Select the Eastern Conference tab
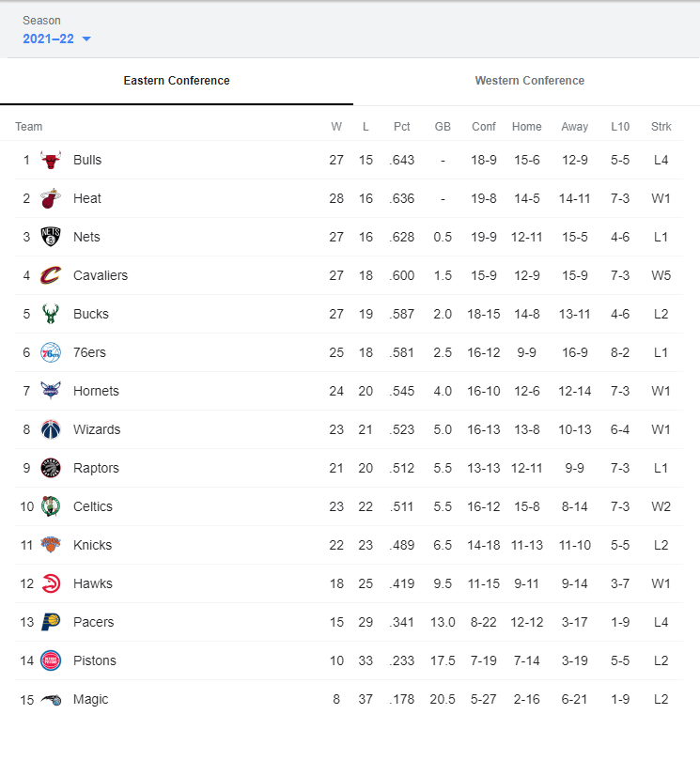 177,81
